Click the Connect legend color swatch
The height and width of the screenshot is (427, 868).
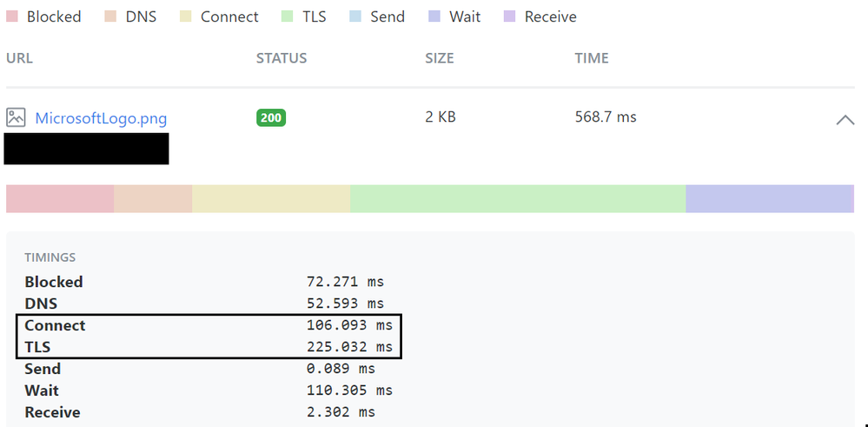pos(185,17)
